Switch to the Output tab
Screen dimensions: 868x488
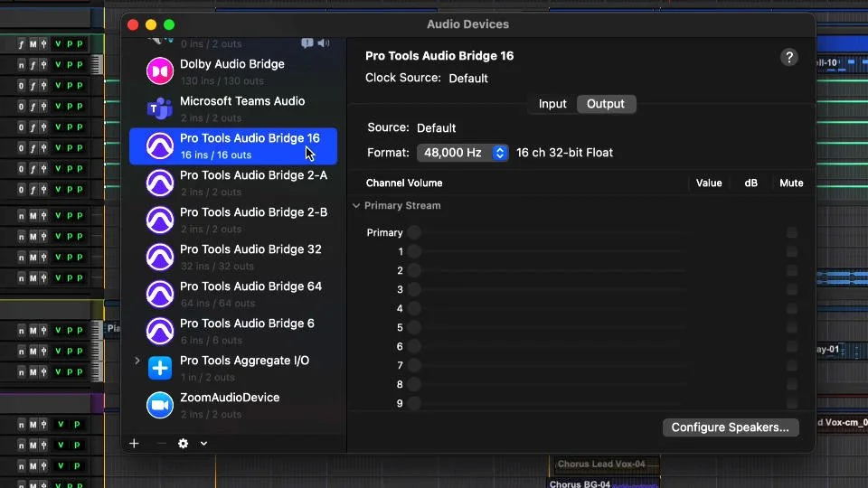[606, 104]
